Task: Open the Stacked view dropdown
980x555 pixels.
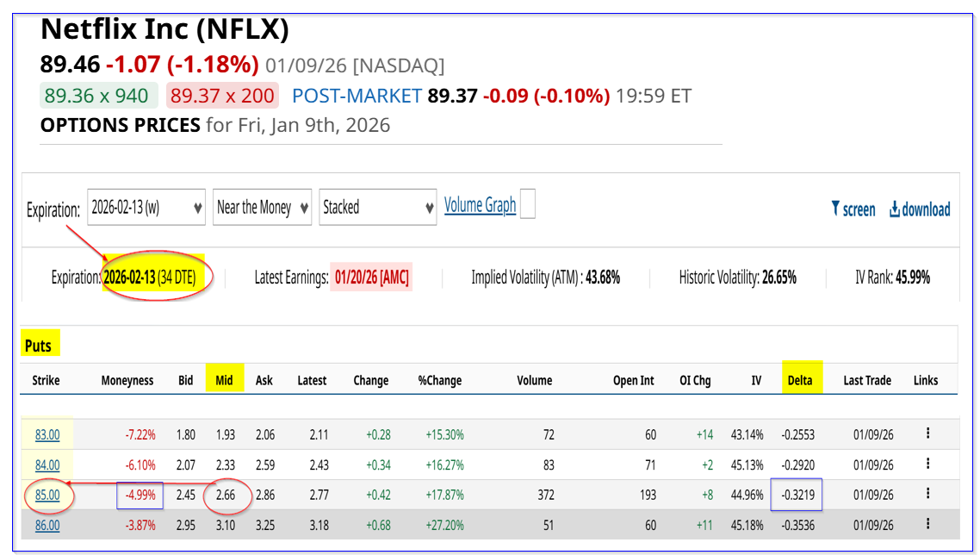Action: tap(377, 208)
